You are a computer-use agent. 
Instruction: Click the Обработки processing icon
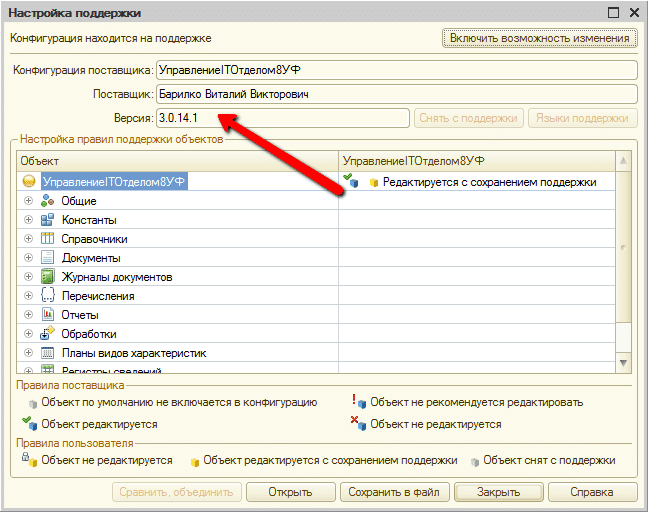tap(47, 334)
